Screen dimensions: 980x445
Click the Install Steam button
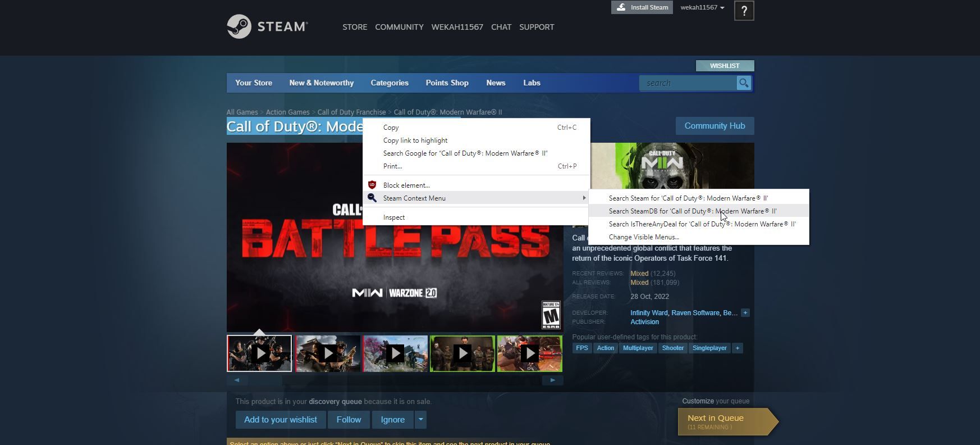click(642, 7)
